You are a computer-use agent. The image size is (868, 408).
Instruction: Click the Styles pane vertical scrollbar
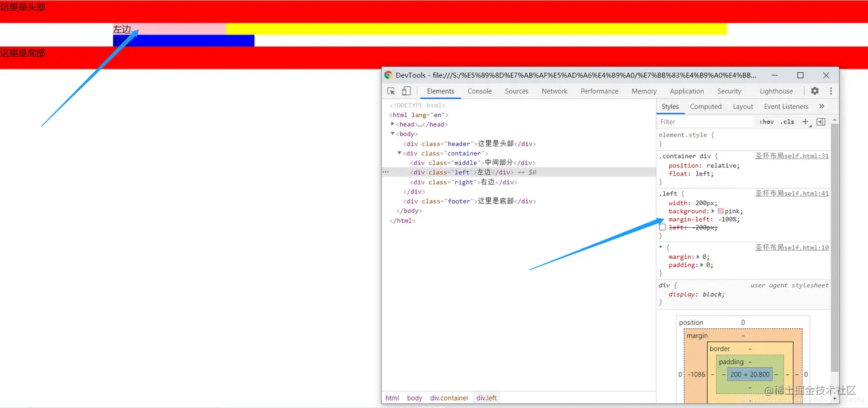835,247
